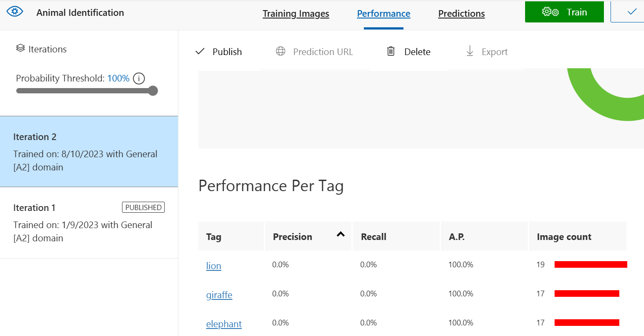Image resolution: width=644 pixels, height=336 pixels.
Task: Click the gears icon on Train button
Action: (550, 12)
